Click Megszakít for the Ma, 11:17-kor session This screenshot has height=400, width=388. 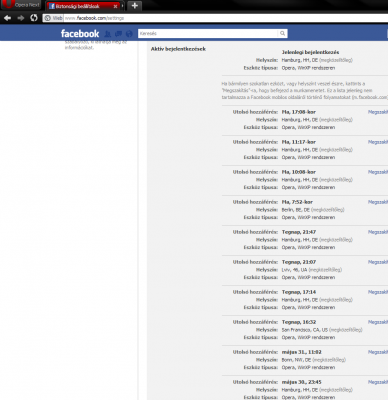coord(378,142)
